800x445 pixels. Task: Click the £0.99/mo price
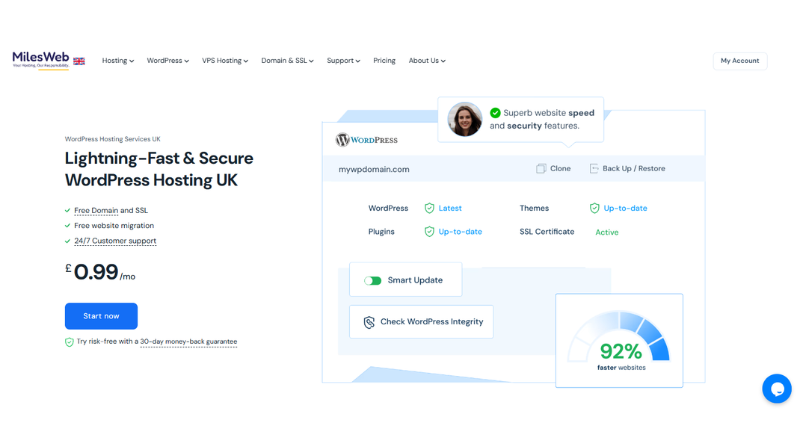(100, 272)
